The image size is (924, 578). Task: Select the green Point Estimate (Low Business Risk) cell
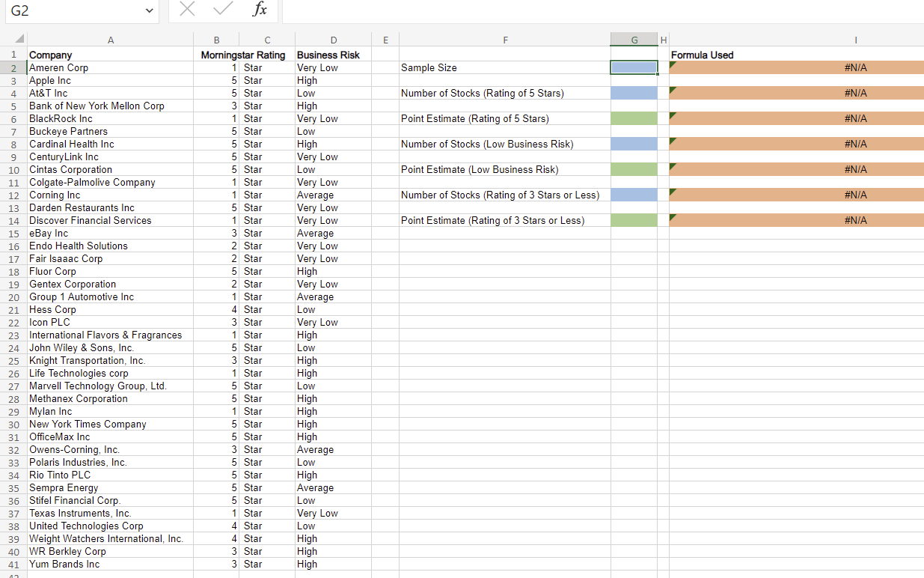[x=634, y=169]
